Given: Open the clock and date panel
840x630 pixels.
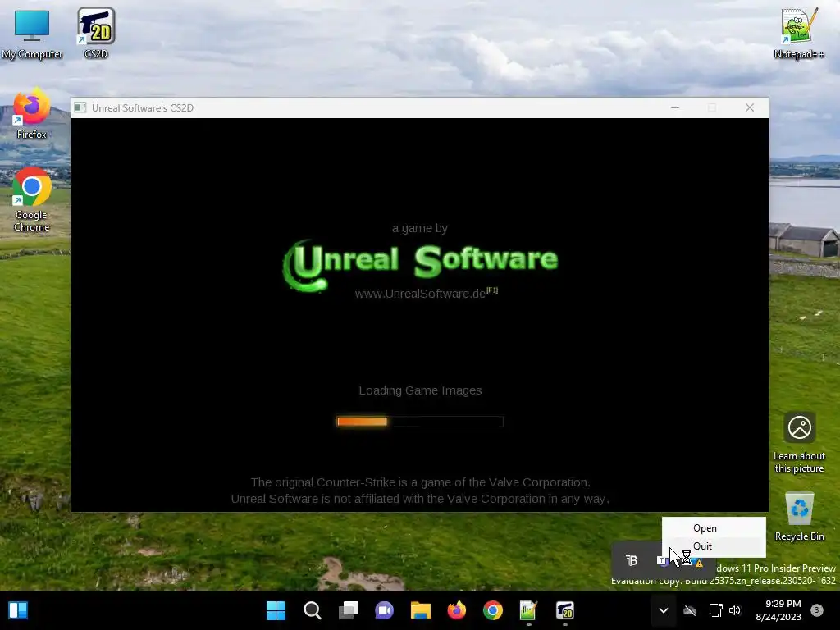Looking at the screenshot, I should 779,610.
